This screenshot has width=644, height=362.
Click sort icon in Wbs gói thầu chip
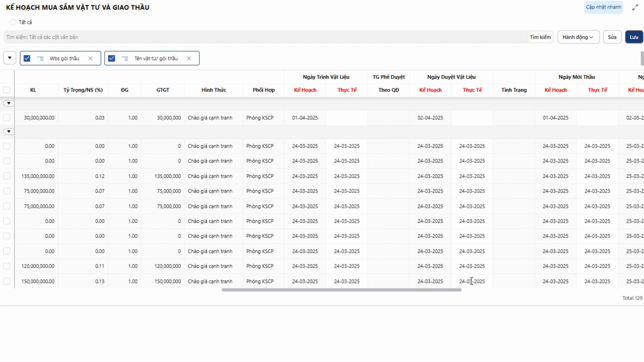point(40,58)
